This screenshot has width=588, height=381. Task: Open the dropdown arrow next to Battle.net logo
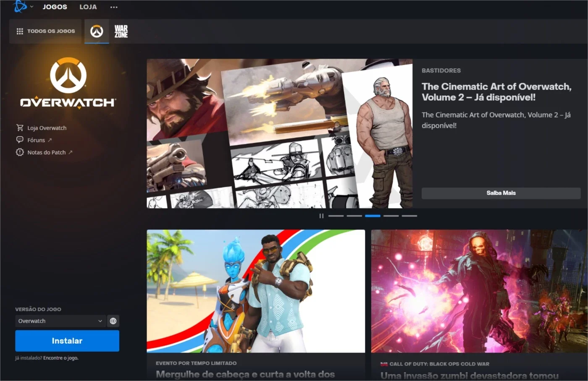pos(31,7)
